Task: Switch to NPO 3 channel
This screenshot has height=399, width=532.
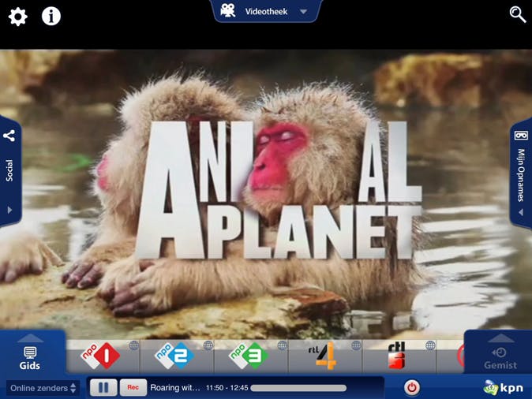Action: (x=251, y=356)
